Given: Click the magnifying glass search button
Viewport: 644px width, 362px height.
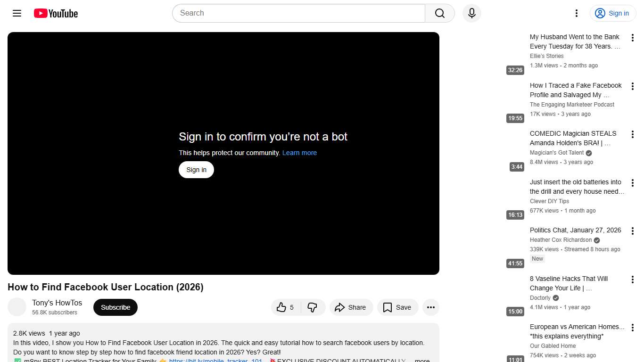Looking at the screenshot, I should [x=439, y=13].
